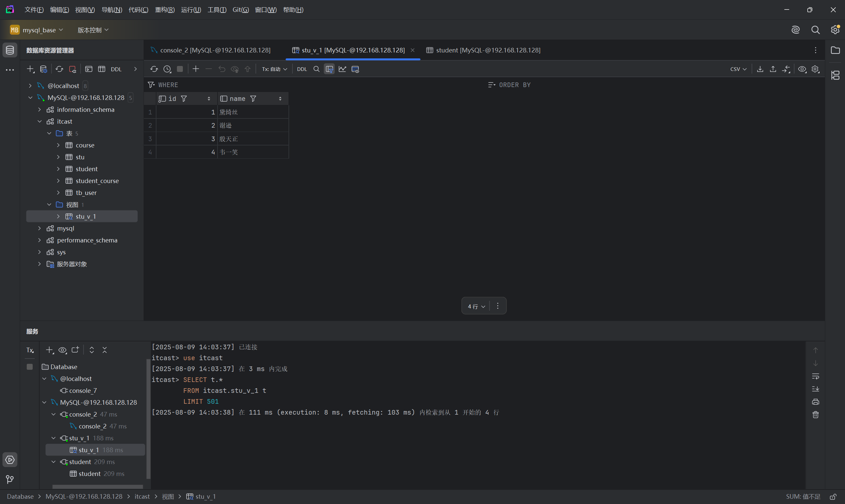Click the refresh icon in database explorer toolbar
Viewport: 845px width, 504px height.
[x=59, y=69]
